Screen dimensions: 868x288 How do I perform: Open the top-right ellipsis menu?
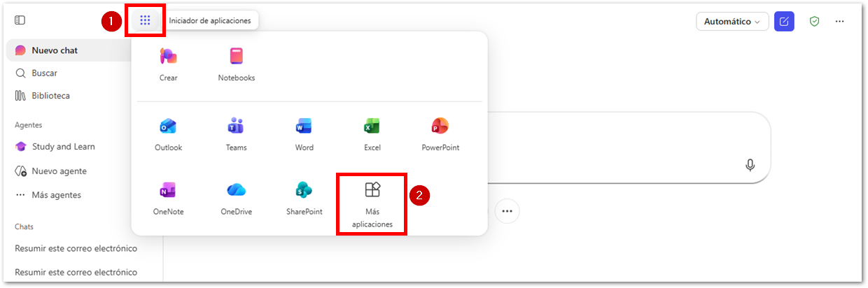(x=839, y=22)
